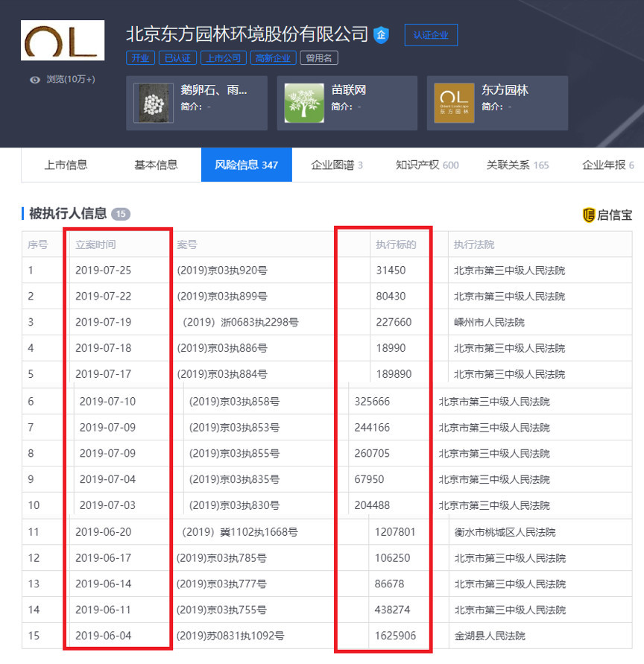Click the execution amount 438274
Screen dimensions: 644x664
coord(392,610)
